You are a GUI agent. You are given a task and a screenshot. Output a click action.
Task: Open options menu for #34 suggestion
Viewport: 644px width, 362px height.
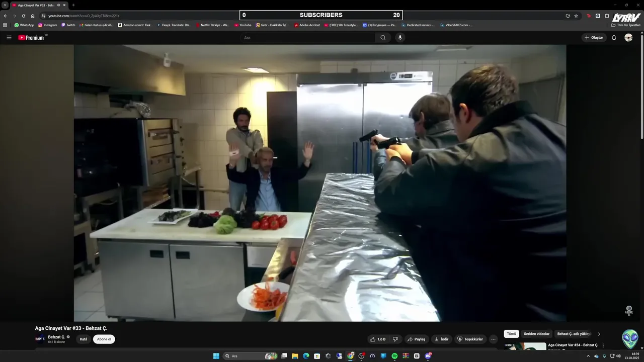(x=603, y=345)
